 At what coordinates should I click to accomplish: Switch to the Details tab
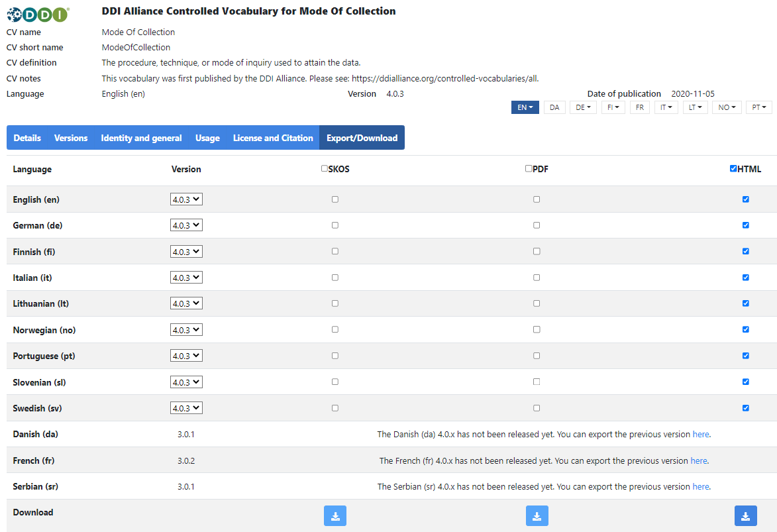click(x=27, y=138)
